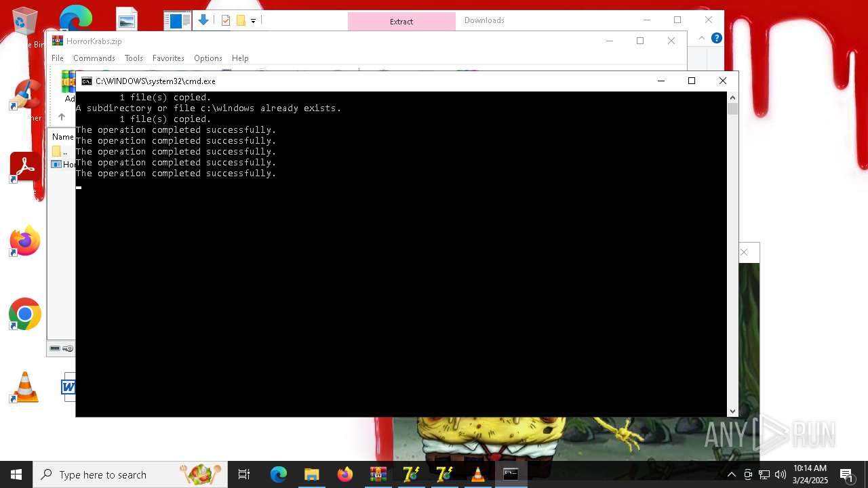This screenshot has height=488, width=868.
Task: Open Firefox desktop shortcut
Action: tap(25, 241)
